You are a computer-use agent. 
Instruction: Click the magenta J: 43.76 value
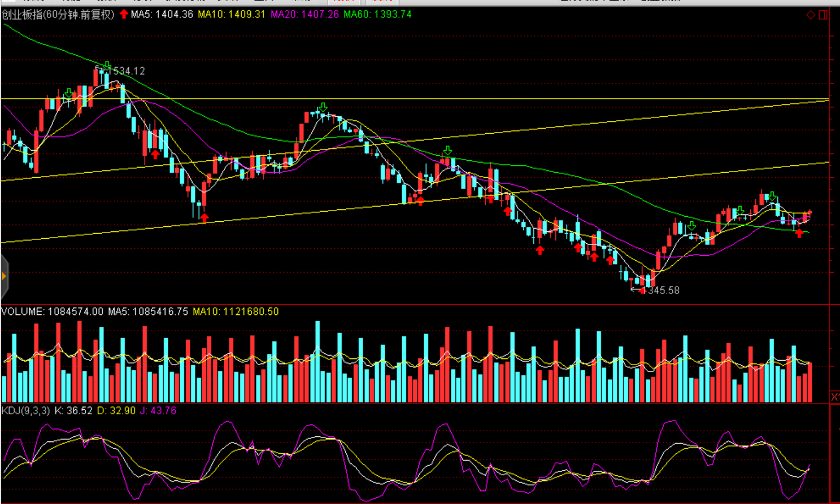(158, 410)
